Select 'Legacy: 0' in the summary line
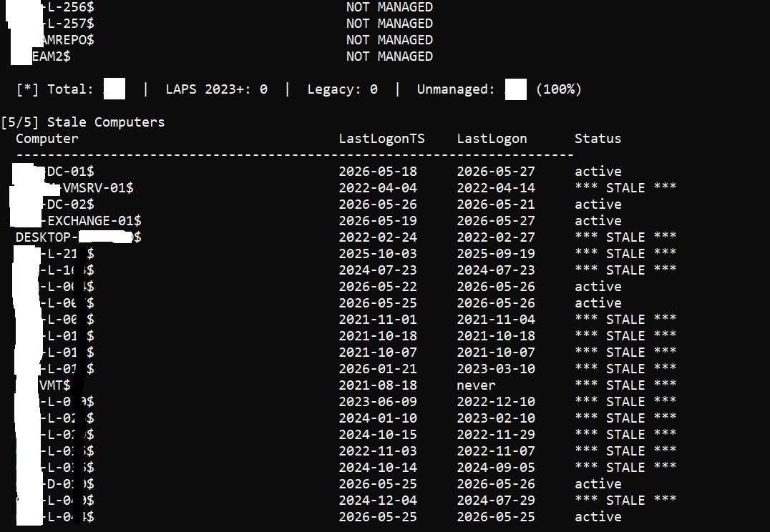 [342, 89]
